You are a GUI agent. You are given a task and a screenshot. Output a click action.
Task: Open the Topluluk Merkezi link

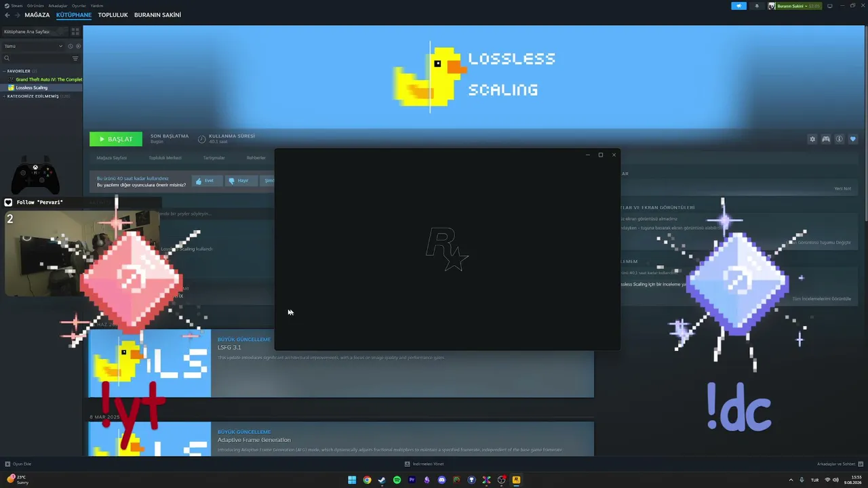pyautogui.click(x=165, y=158)
